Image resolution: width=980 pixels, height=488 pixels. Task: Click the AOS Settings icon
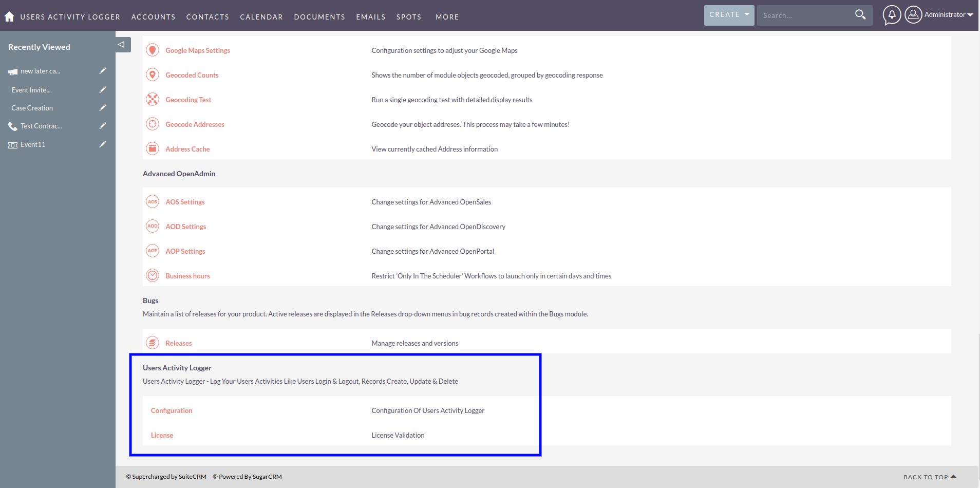click(x=153, y=201)
